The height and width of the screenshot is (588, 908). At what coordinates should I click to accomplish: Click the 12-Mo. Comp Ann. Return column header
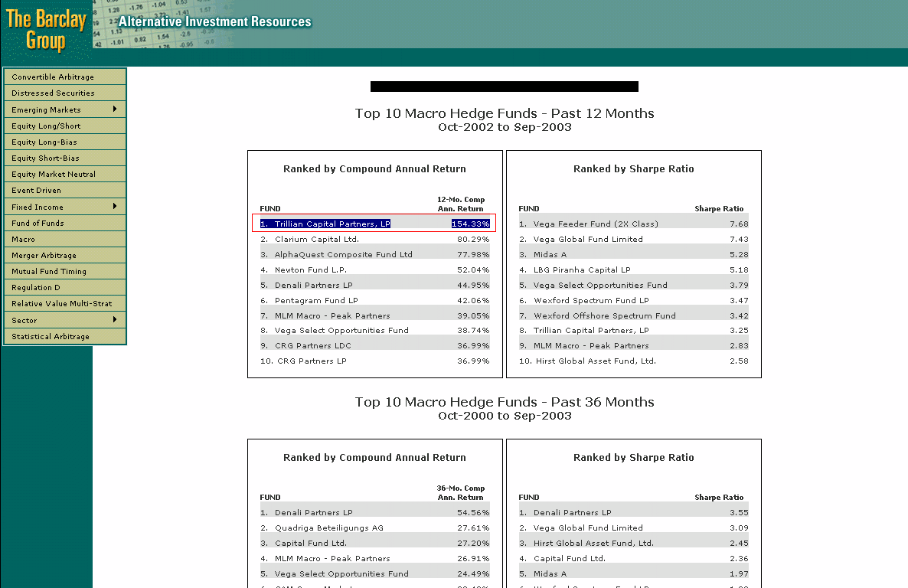(461, 204)
